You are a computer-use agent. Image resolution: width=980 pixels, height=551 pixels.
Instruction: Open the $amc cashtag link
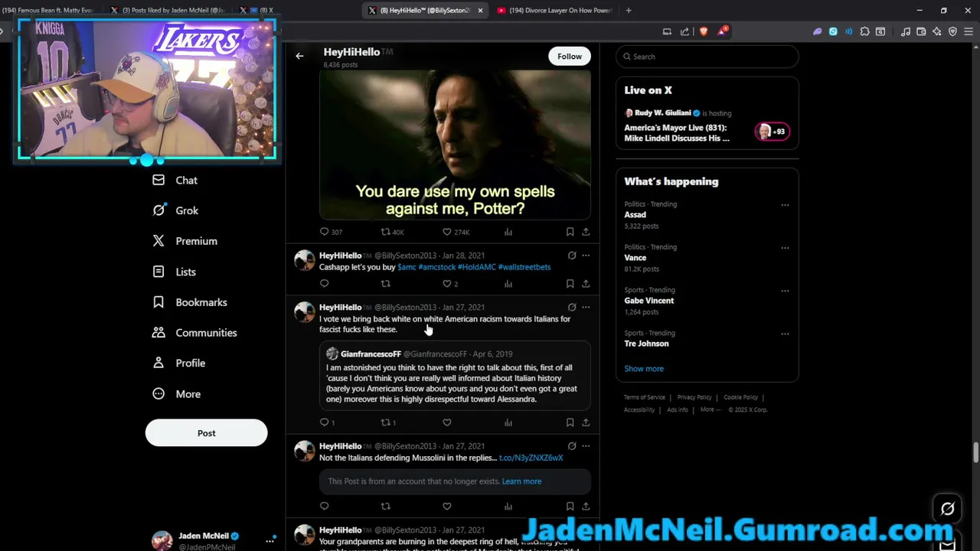click(407, 267)
